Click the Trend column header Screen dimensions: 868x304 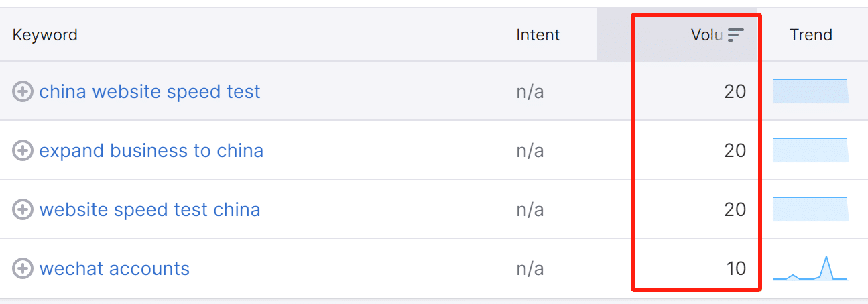click(810, 35)
